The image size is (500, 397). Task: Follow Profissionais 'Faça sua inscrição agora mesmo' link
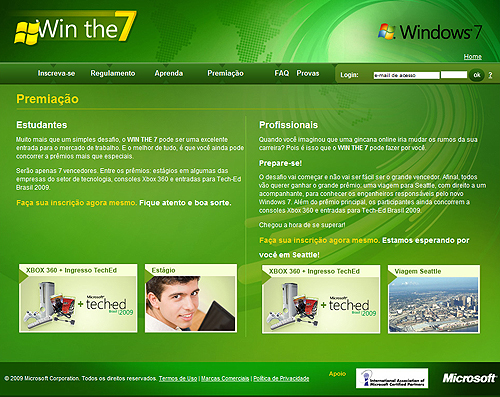pyautogui.click(x=319, y=240)
